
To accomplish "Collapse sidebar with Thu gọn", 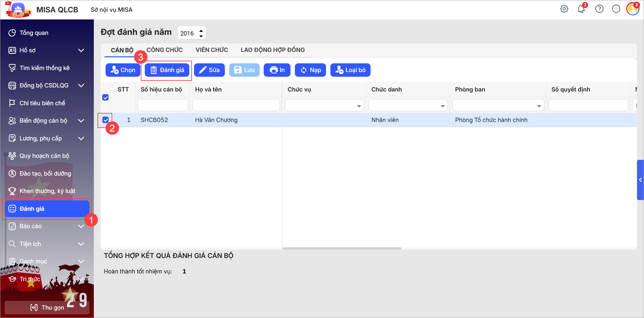I will click(47, 307).
